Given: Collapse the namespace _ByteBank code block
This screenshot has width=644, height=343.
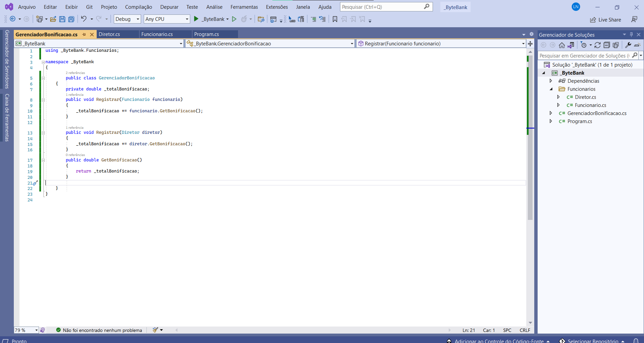Looking at the screenshot, I should tap(43, 62).
